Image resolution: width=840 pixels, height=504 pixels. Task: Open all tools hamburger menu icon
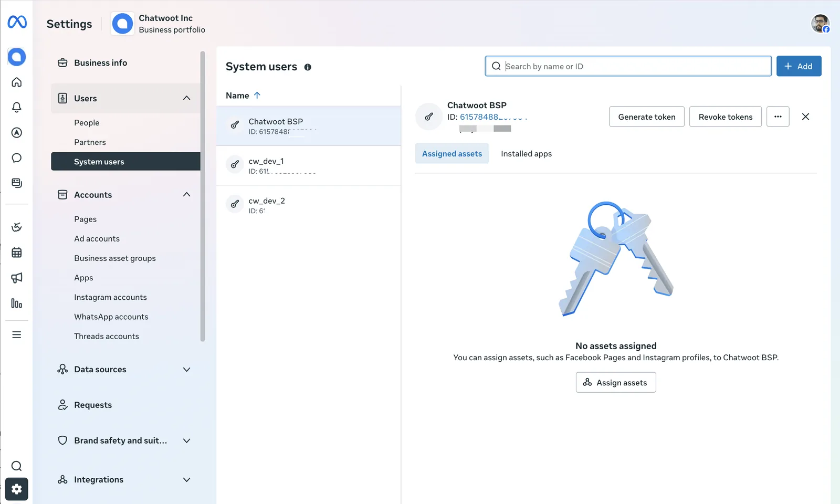tap(17, 335)
